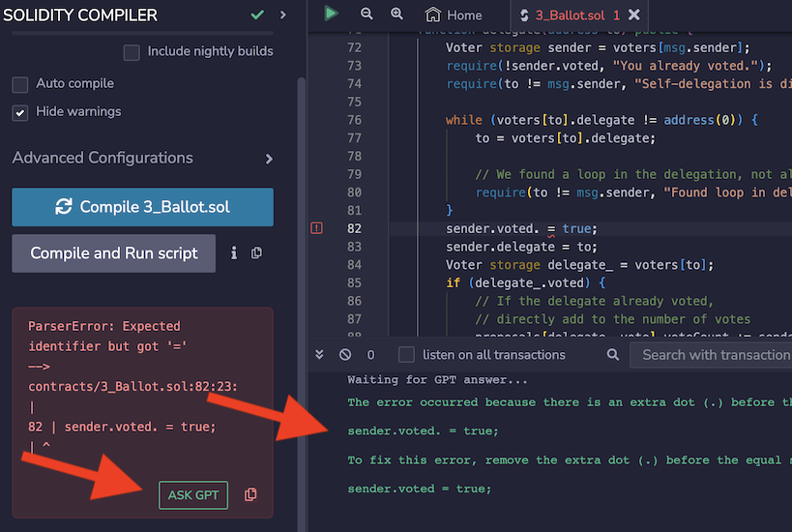Click pending transactions counter 0
The height and width of the screenshot is (532, 792).
click(370, 355)
